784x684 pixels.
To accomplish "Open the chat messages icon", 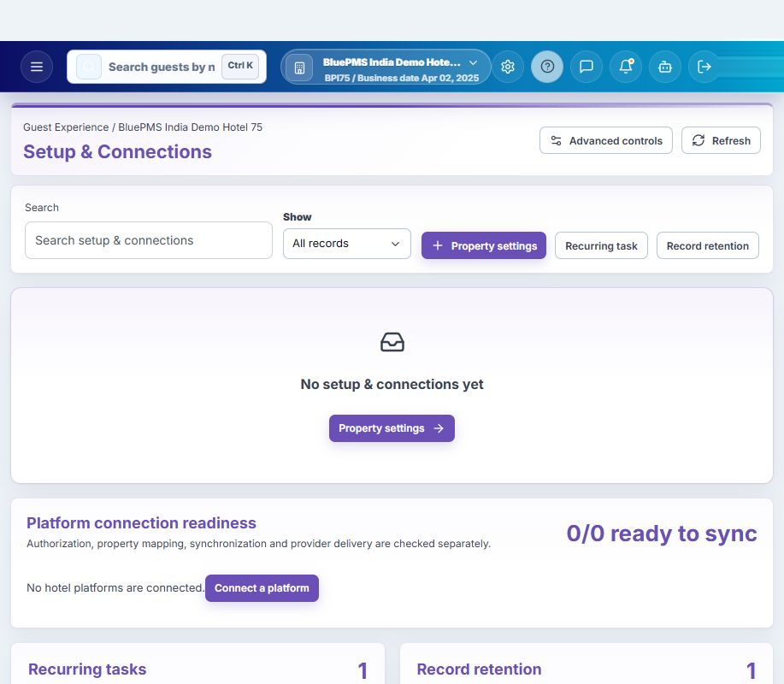I will click(586, 67).
